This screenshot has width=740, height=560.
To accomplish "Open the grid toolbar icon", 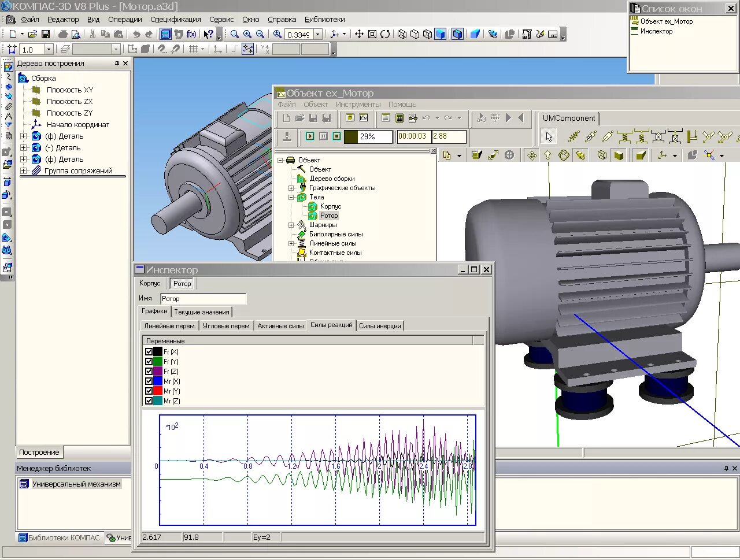I will (x=194, y=50).
